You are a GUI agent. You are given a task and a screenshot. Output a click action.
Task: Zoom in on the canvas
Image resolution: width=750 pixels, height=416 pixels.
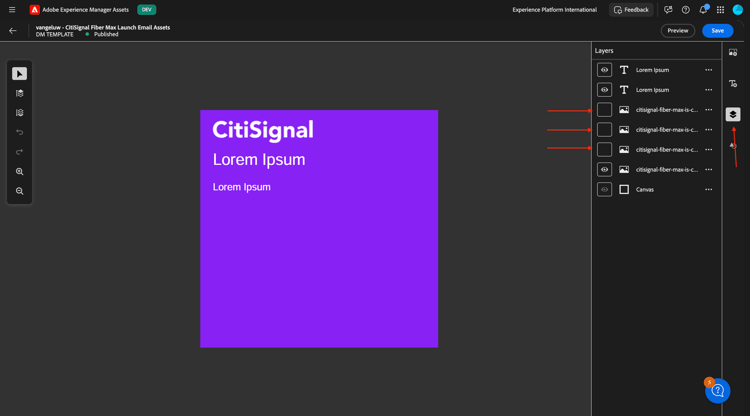tap(20, 172)
